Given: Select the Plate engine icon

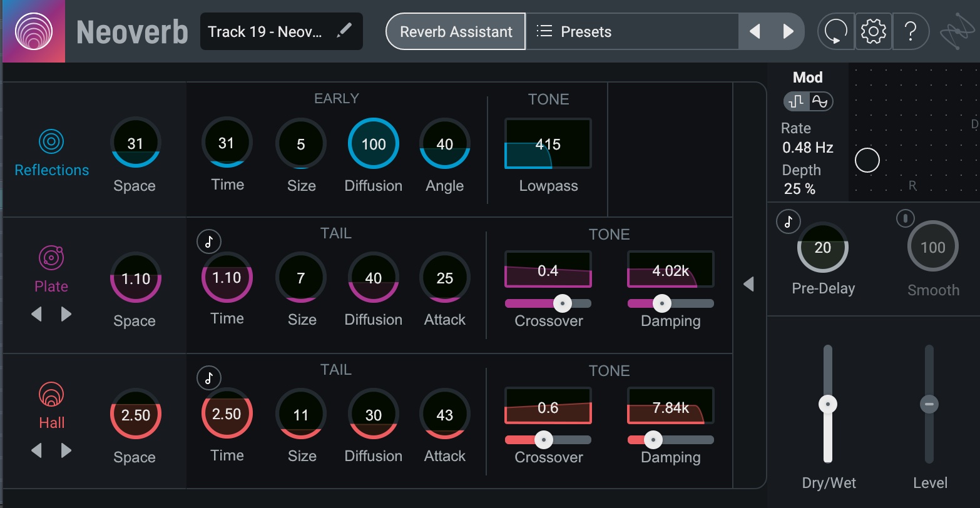Looking at the screenshot, I should [x=51, y=257].
